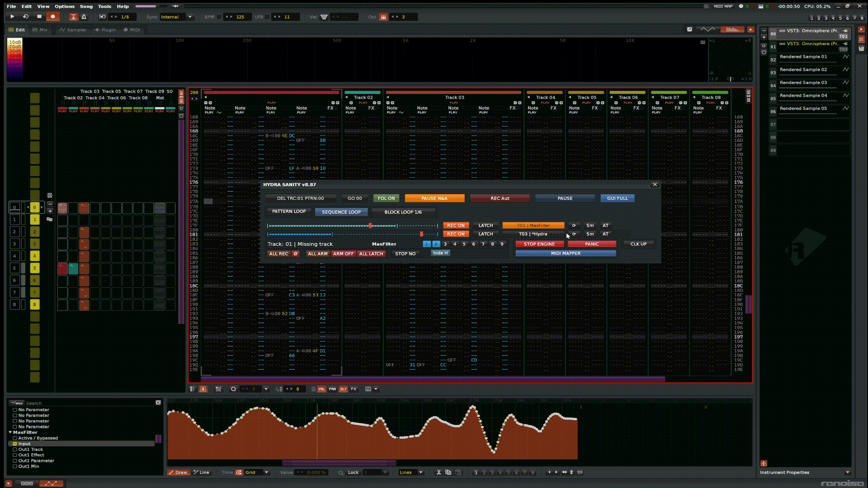Click PAUSE N&A in Hydra Sanity
The width and height of the screenshot is (868, 488).
click(x=434, y=198)
